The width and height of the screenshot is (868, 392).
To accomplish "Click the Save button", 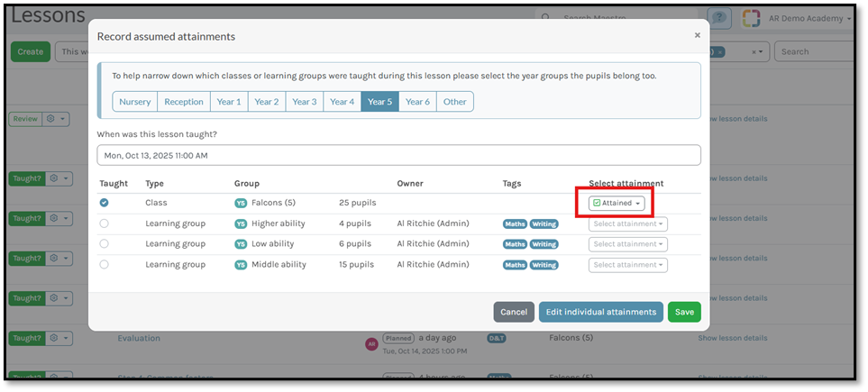I will coord(684,312).
